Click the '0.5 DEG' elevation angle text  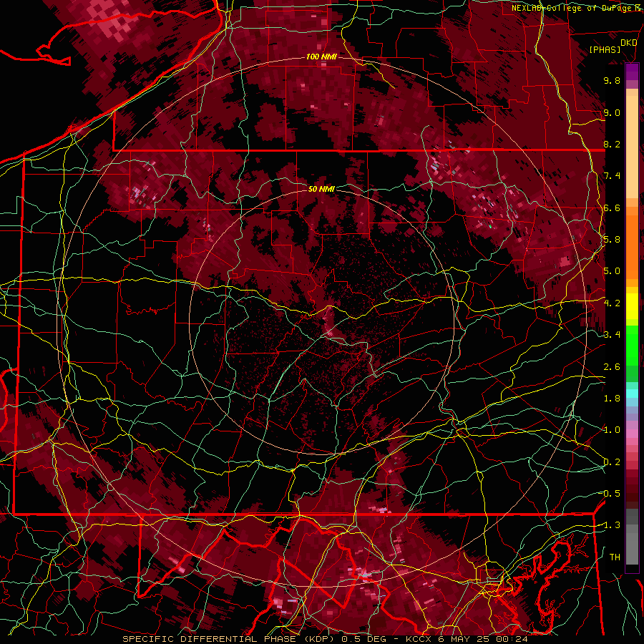click(x=364, y=639)
